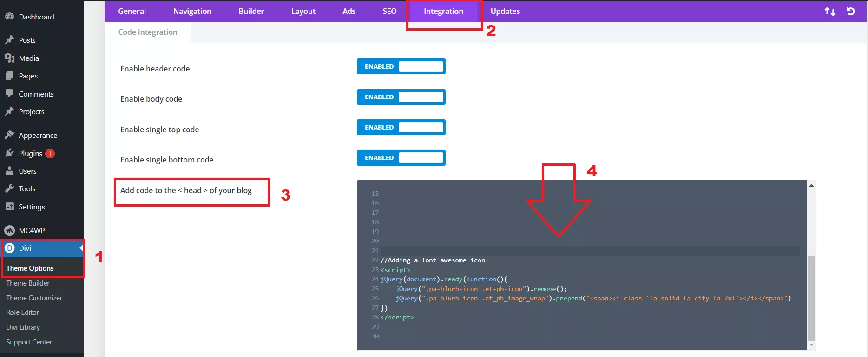Click the Comments bubble icon
This screenshot has width=868, height=357.
9,93
